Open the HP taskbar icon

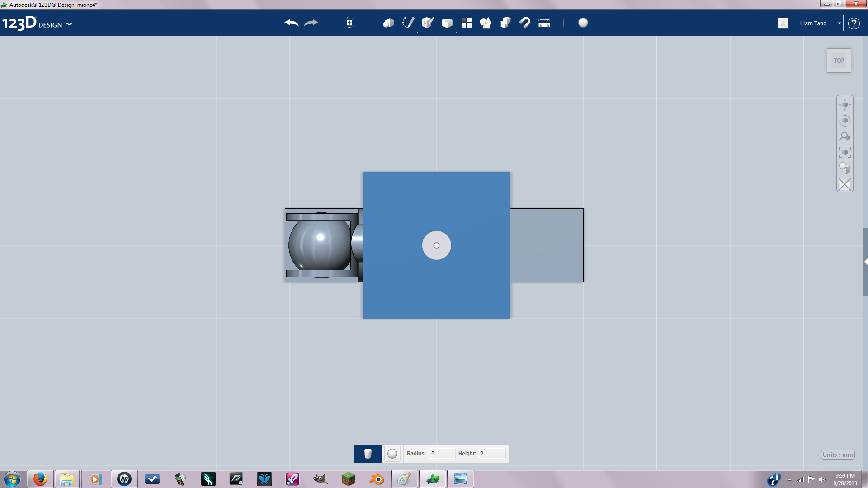(x=124, y=479)
